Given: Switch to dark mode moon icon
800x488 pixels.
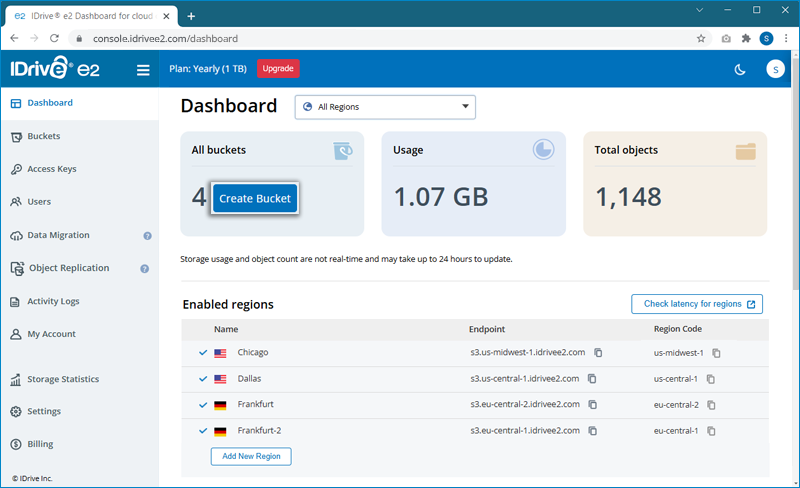Looking at the screenshot, I should coord(740,69).
